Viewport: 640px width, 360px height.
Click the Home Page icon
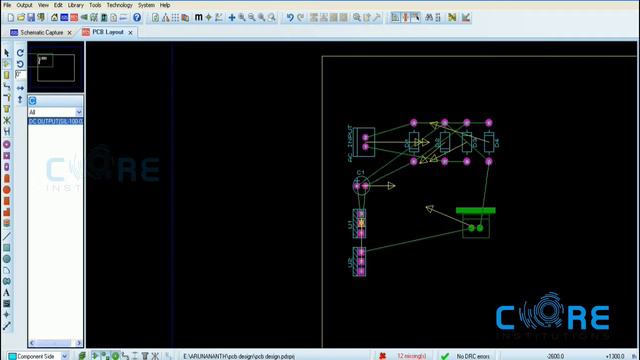click(54, 18)
